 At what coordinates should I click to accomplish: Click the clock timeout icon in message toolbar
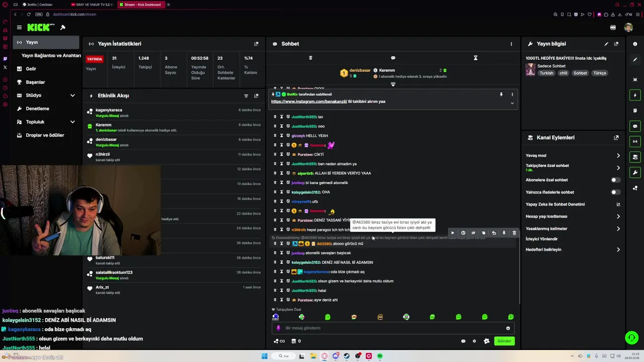[463, 233]
